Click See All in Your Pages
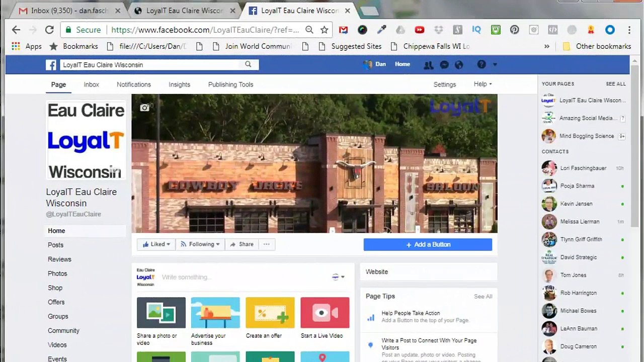Image resolution: width=644 pixels, height=362 pixels. pos(616,84)
